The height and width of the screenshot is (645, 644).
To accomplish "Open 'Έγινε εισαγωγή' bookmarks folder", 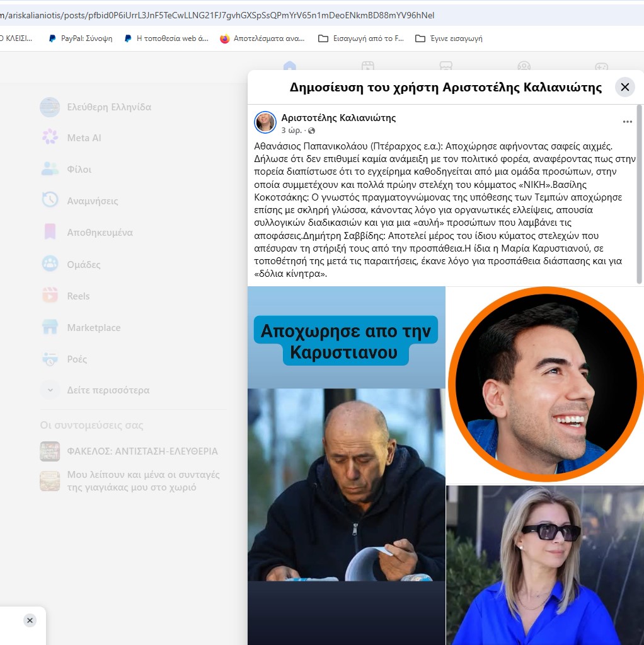I will (449, 38).
